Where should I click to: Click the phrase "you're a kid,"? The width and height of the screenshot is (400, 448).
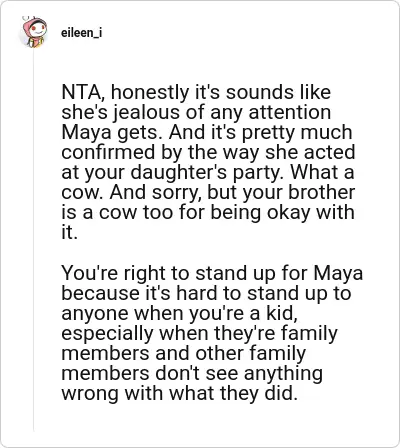[243, 313]
